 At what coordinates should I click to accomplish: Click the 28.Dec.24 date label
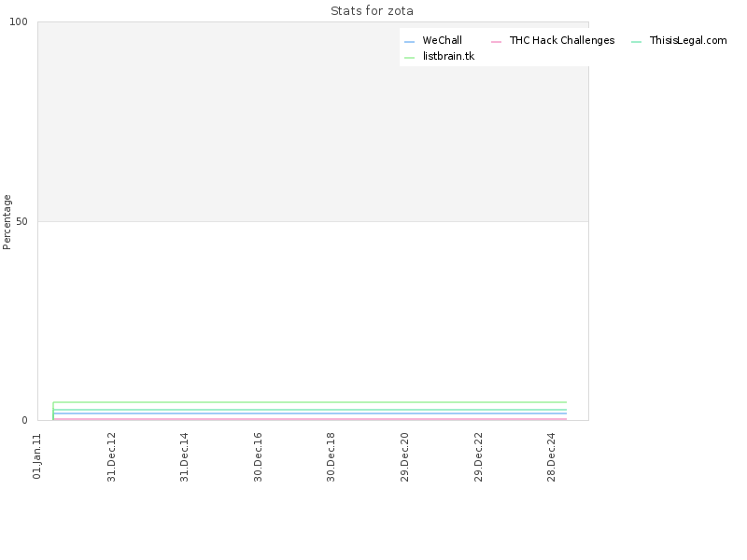551,457
